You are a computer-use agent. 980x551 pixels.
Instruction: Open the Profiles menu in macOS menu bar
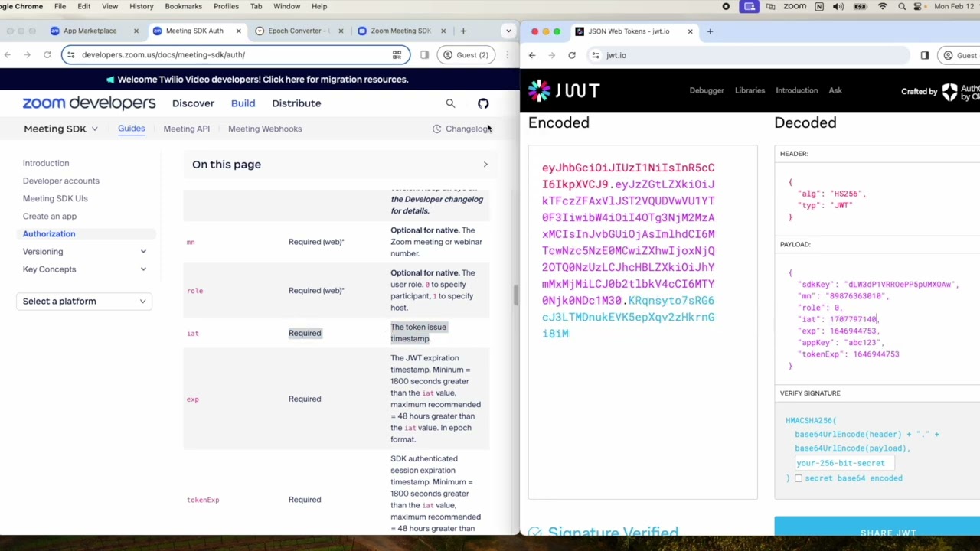(226, 6)
